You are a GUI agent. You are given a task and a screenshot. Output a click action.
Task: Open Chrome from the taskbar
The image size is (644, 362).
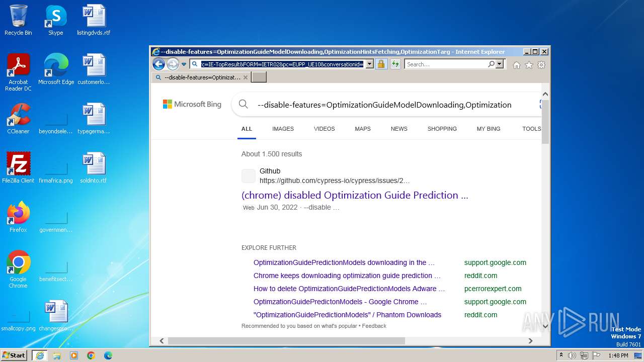pyautogui.click(x=91, y=355)
